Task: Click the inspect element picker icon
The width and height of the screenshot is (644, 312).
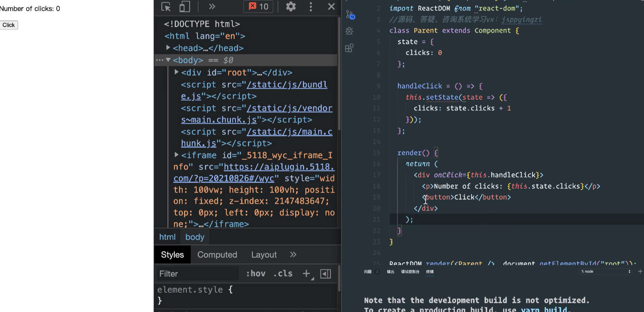Action: [x=166, y=6]
